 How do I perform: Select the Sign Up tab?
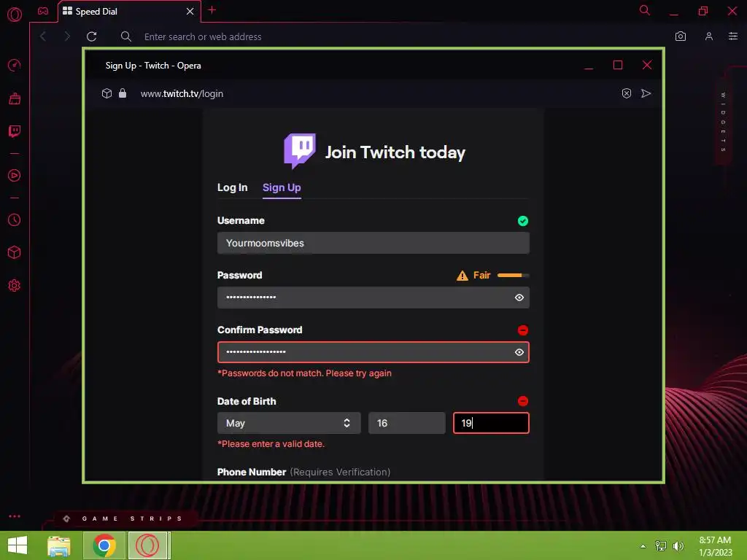(282, 187)
